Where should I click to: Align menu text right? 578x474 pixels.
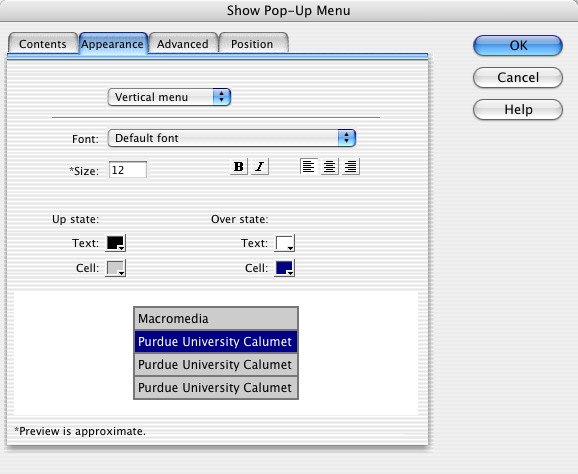click(351, 167)
